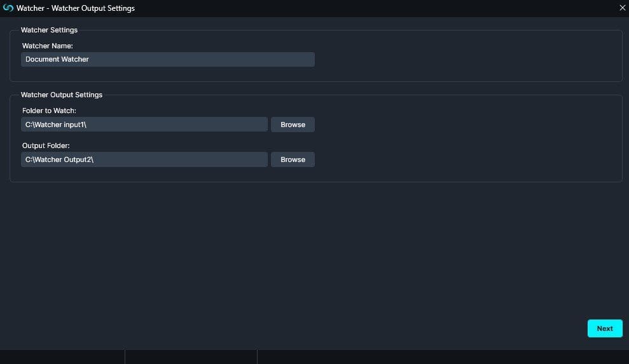Click the Watcher app logo in title bar

pos(8,8)
